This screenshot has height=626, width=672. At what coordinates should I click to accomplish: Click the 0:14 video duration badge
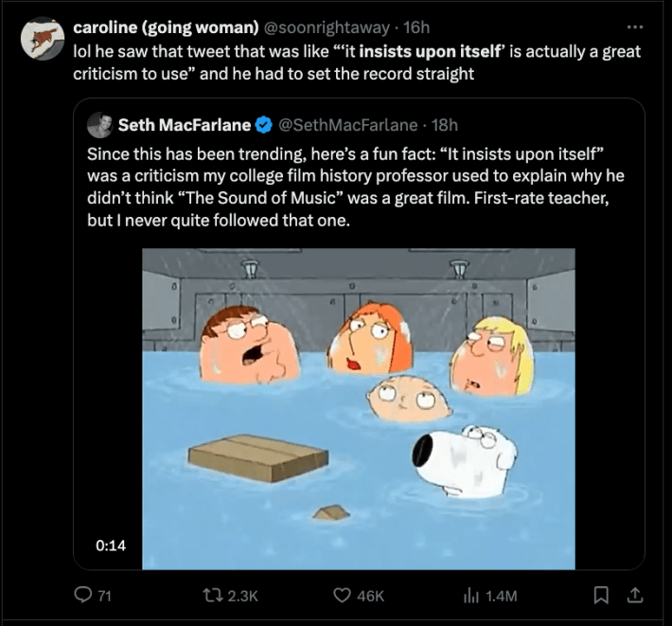111,545
